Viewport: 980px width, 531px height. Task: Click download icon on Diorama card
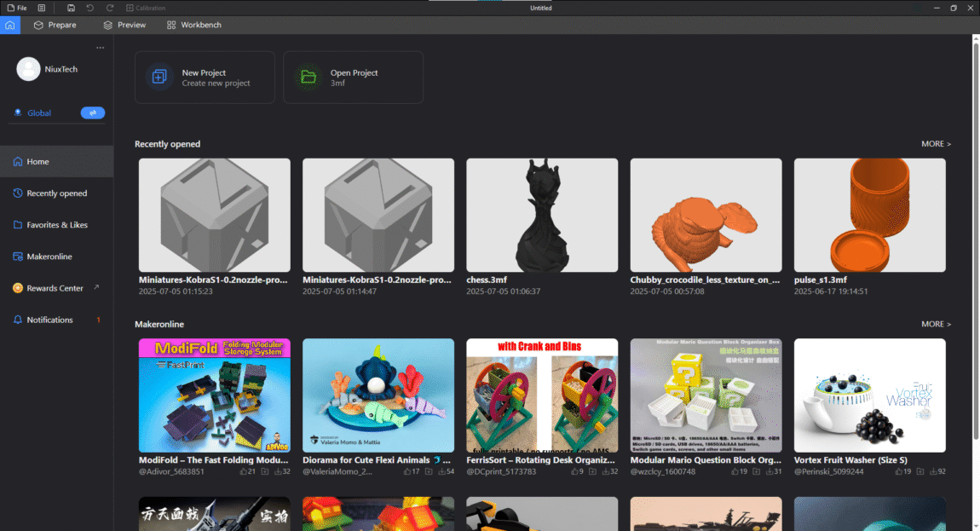(x=442, y=471)
